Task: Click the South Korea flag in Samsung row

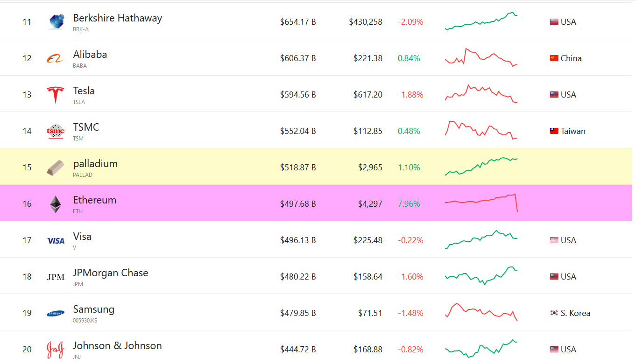Action: (x=554, y=313)
